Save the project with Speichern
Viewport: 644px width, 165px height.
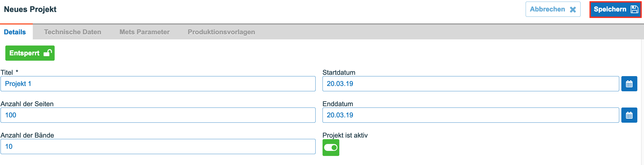coord(615,9)
